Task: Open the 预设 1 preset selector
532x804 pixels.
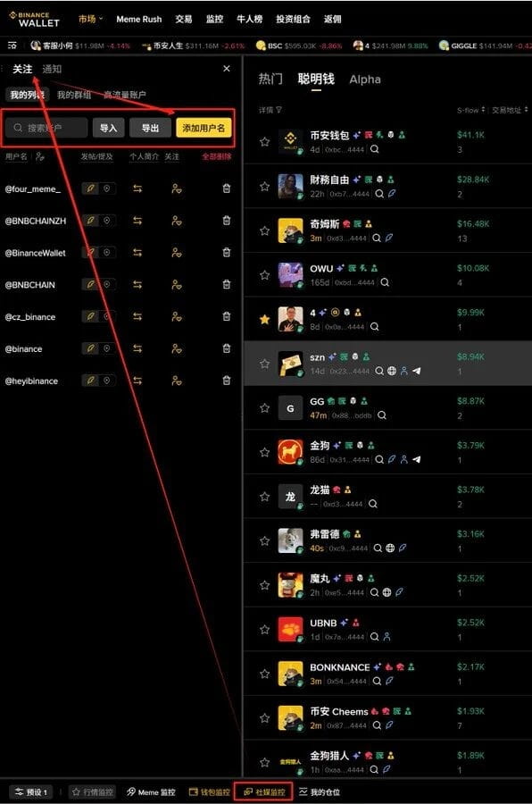Action: [31, 792]
